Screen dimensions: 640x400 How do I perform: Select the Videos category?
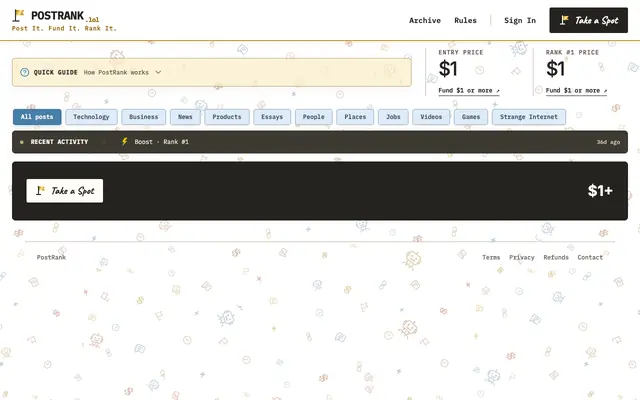click(x=431, y=117)
